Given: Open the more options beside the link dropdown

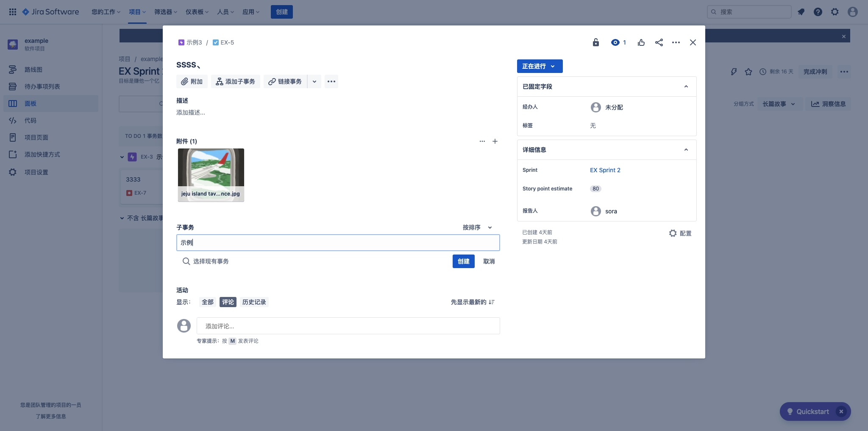Looking at the screenshot, I should [x=331, y=81].
